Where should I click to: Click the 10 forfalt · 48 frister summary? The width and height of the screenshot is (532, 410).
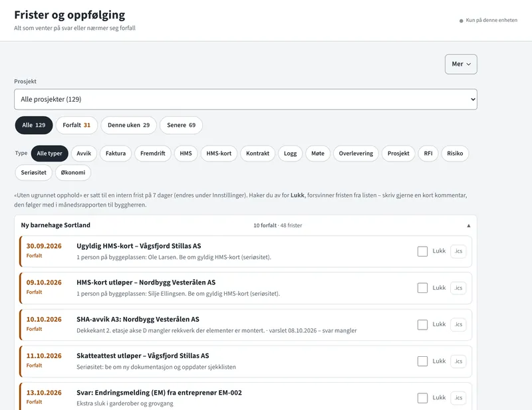pos(277,225)
